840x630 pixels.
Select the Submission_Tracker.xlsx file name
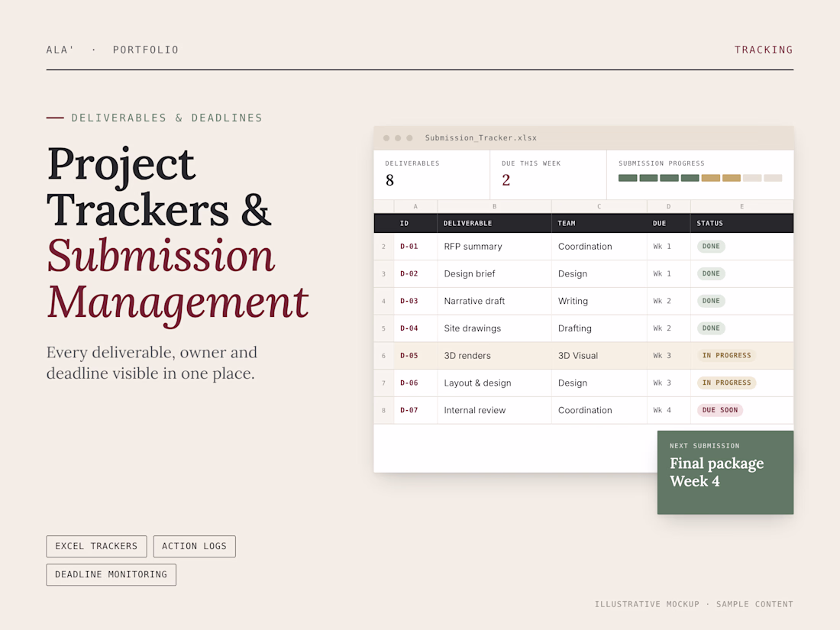pos(480,137)
